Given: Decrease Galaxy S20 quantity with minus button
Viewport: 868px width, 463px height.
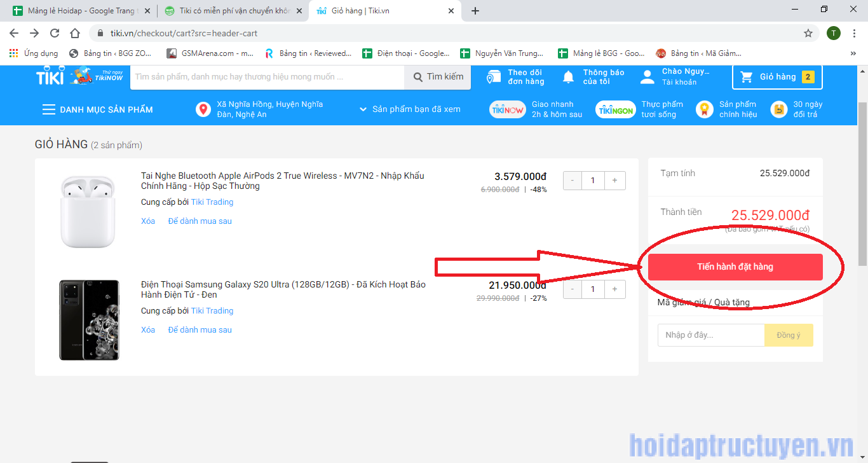Looking at the screenshot, I should (573, 289).
